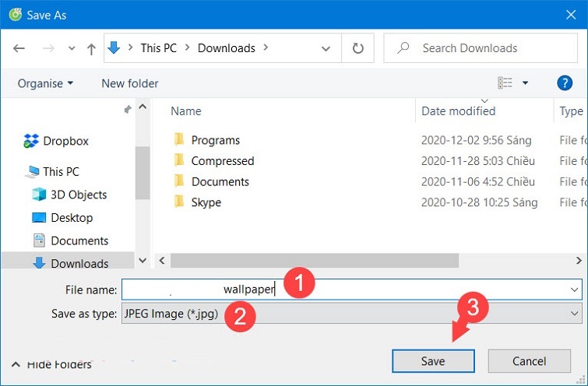Sort files by Name column header

186,111
